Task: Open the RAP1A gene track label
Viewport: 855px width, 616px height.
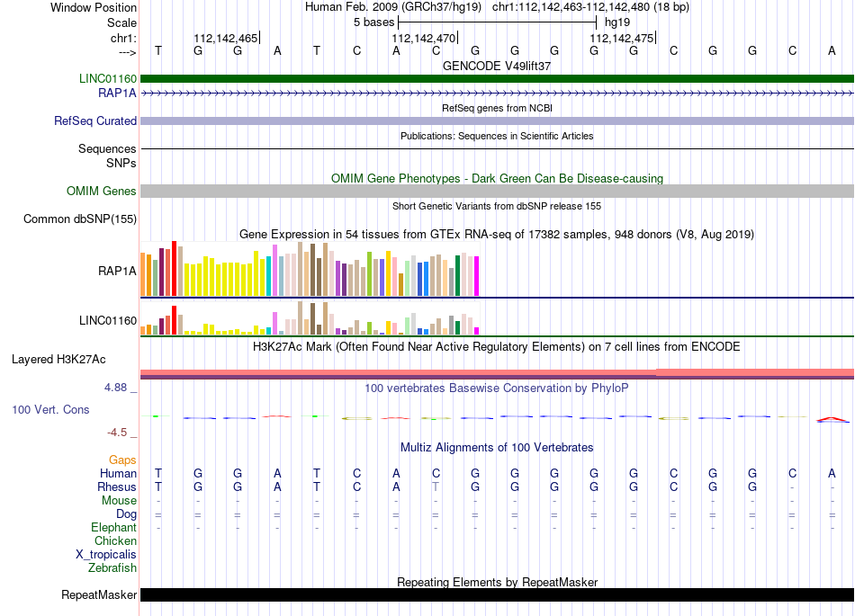Action: click(117, 94)
